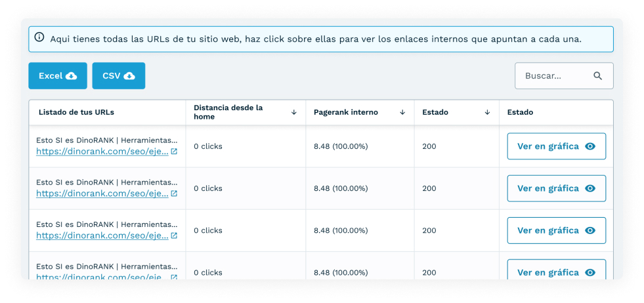Viewport: 644px width, 303px height.
Task: Click Ver en gráfica in third row
Action: tap(557, 230)
